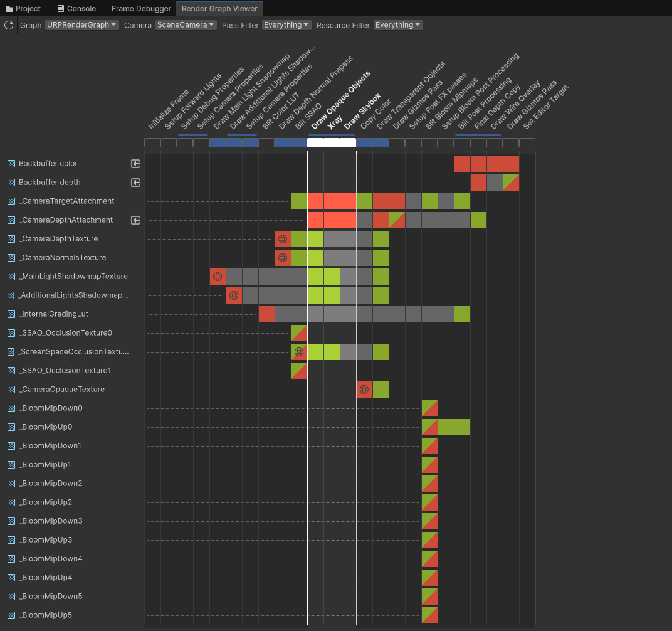Click the white Draw Opaque Objects pass box
The width and height of the screenshot is (672, 631).
pyautogui.click(x=315, y=143)
